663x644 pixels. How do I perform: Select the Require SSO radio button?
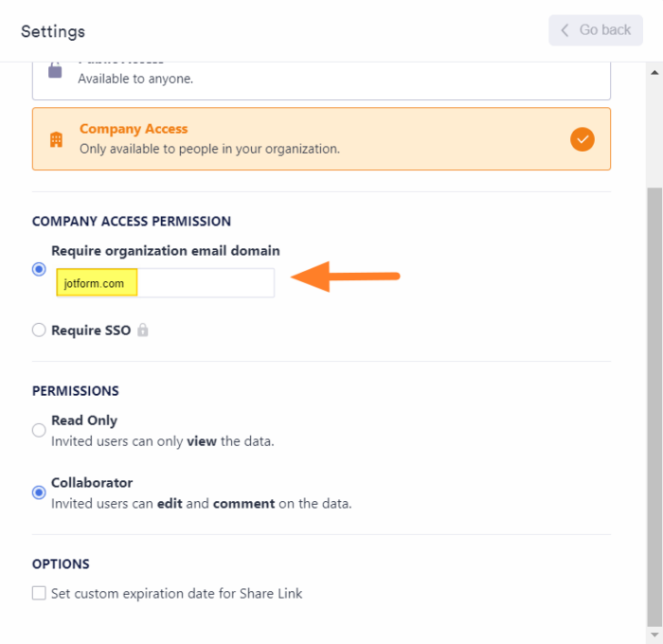coord(39,331)
